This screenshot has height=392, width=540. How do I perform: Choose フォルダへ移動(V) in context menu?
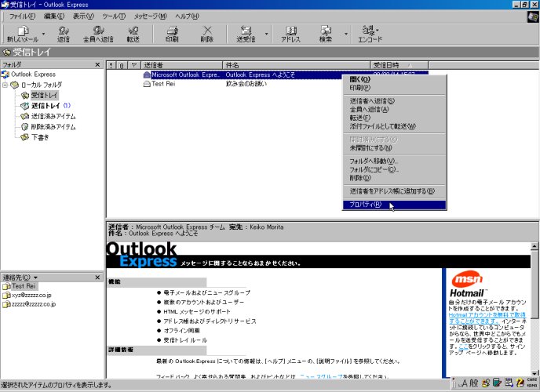[394, 161]
